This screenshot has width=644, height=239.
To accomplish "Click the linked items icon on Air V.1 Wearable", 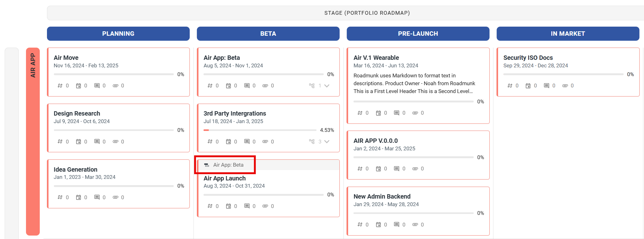I will point(360,113).
